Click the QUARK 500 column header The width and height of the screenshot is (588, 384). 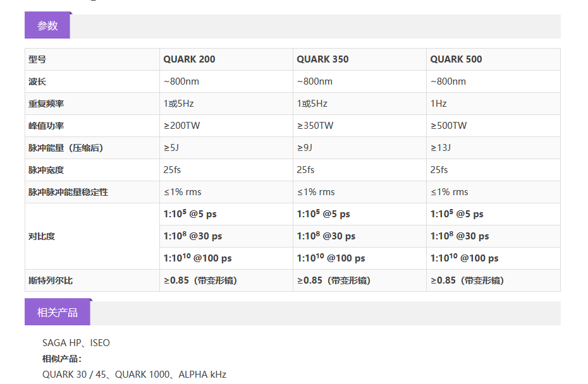[456, 59]
